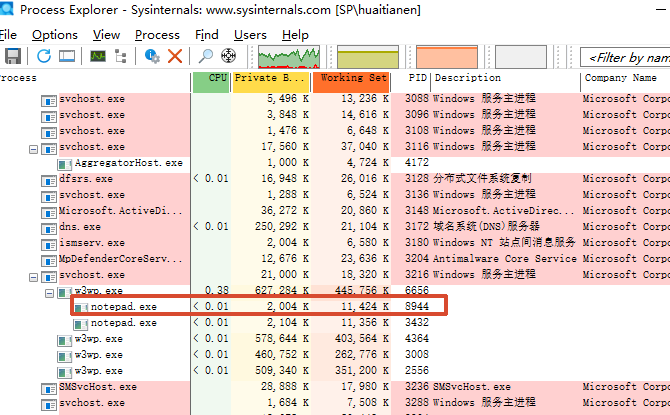The image size is (670, 415).
Task: Select the ismserv.exe process
Action: pyautogui.click(x=92, y=243)
